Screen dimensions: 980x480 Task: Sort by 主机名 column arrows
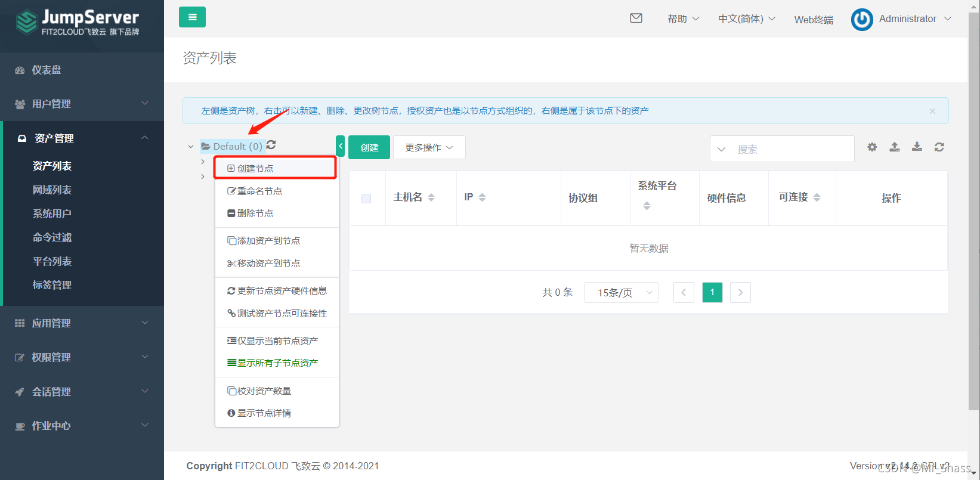pos(431,197)
